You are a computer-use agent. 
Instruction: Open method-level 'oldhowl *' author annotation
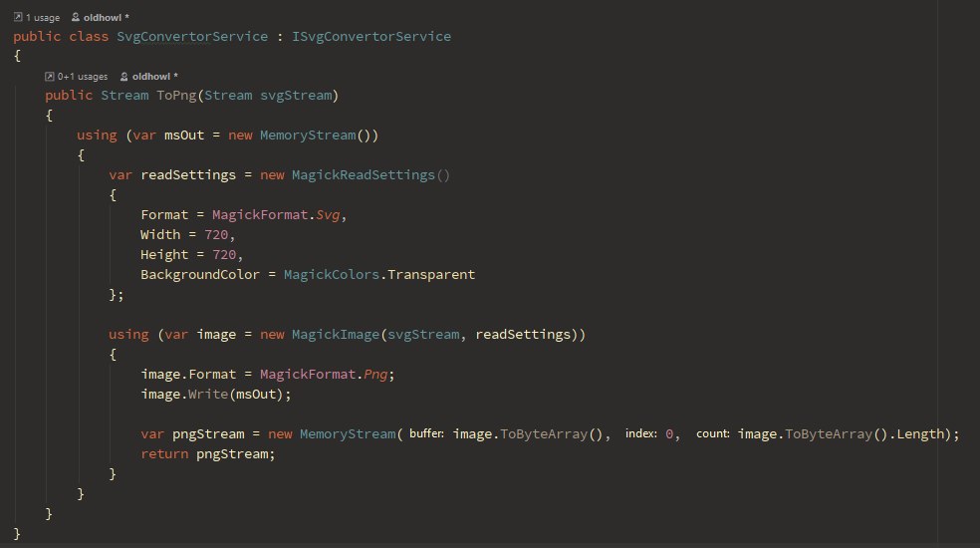click(x=155, y=77)
